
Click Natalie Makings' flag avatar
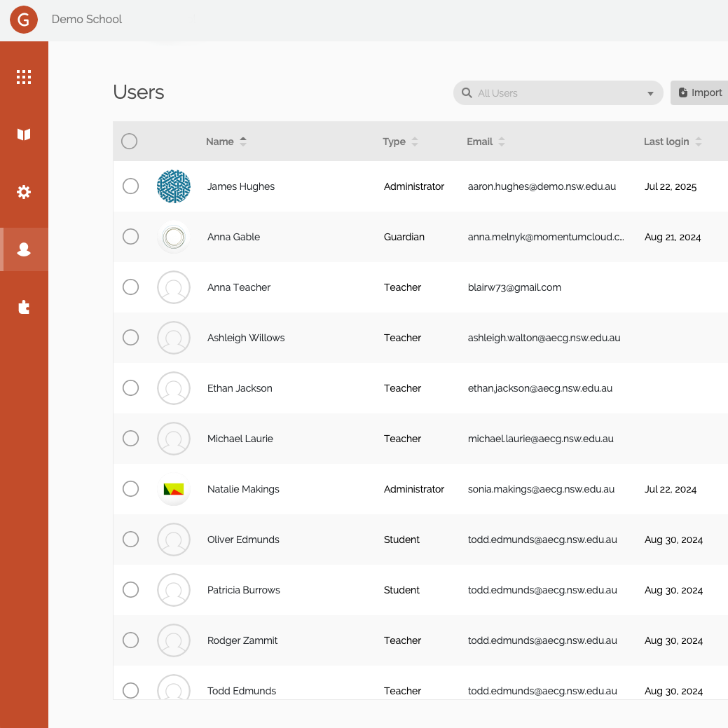[173, 489]
